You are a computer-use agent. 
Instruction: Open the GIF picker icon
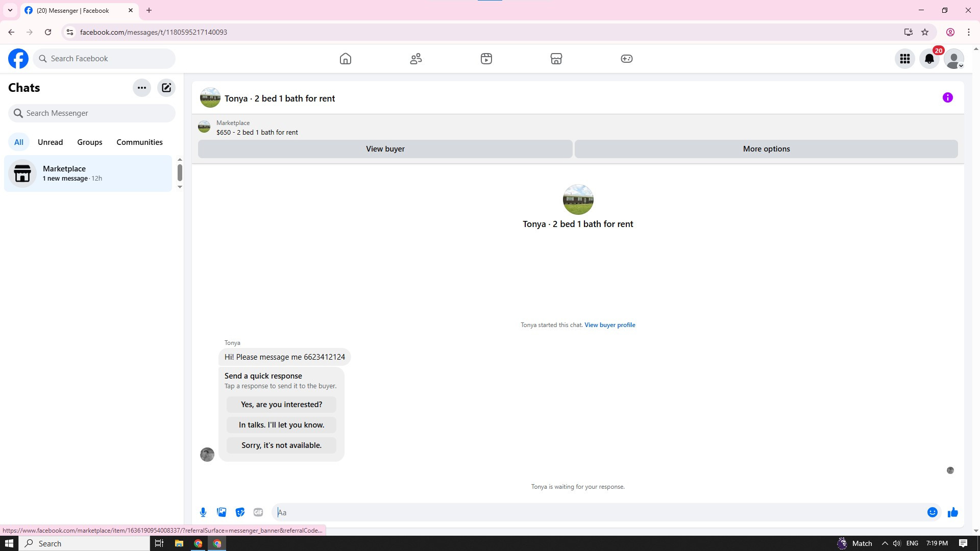click(258, 512)
